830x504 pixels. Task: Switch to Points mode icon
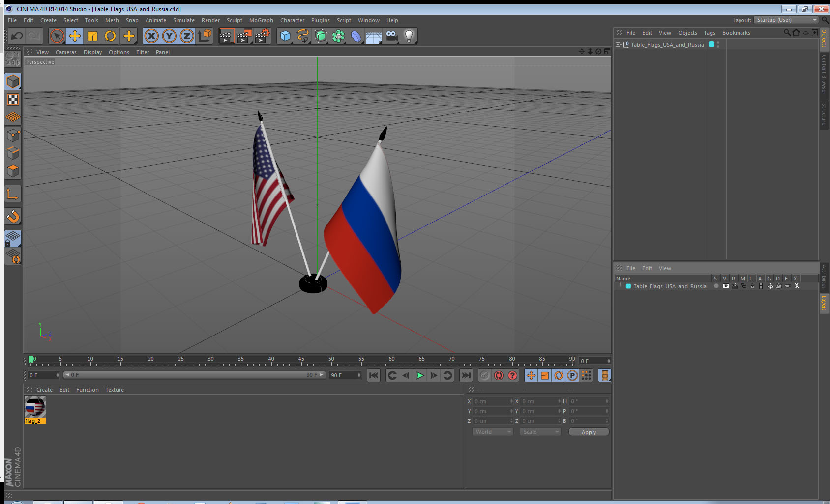13,135
